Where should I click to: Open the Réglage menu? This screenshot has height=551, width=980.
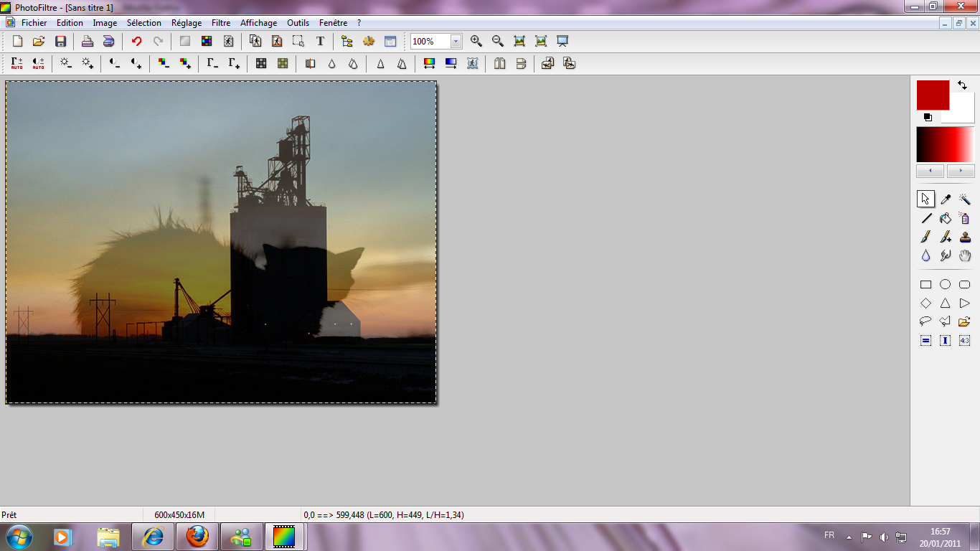(x=187, y=23)
